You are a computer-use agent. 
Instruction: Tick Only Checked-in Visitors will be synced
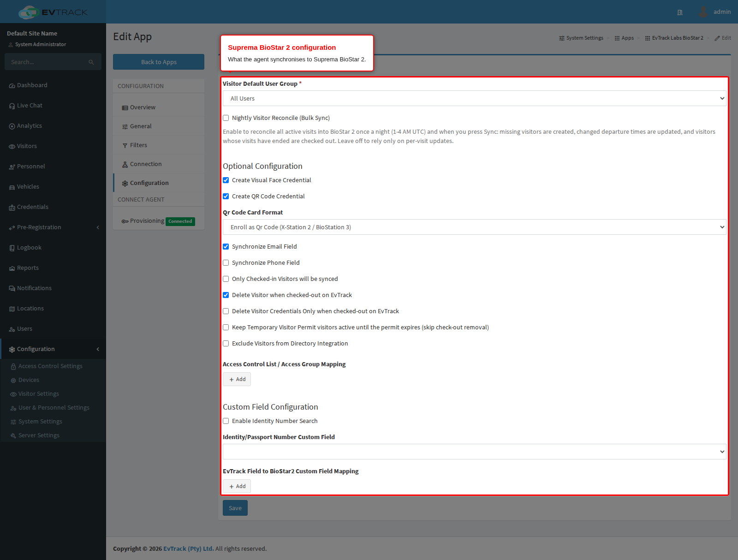[226, 279]
